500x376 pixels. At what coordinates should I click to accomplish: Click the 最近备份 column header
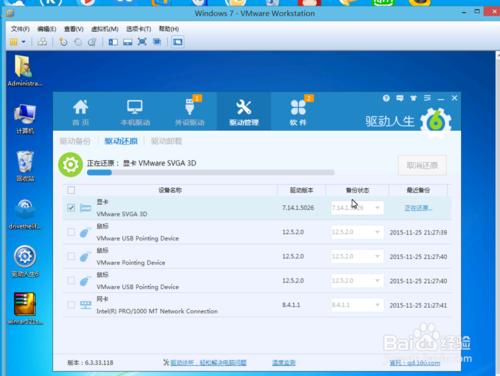pos(418,190)
